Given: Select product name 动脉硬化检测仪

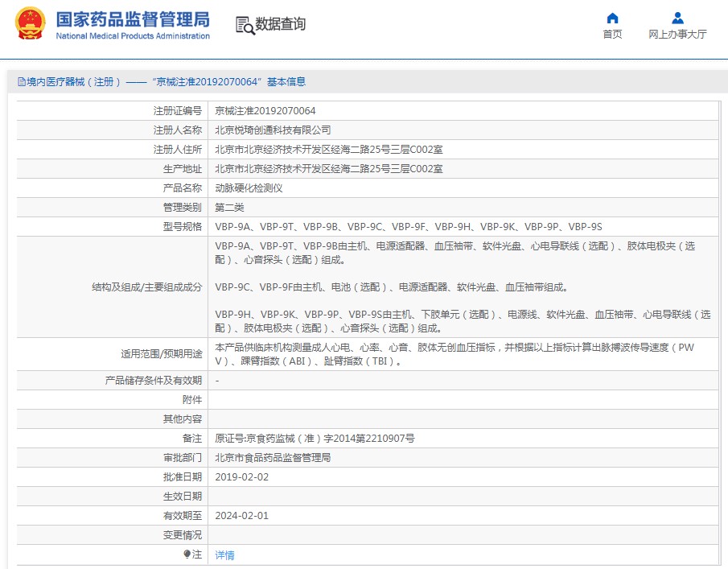Looking at the screenshot, I should point(249,188).
